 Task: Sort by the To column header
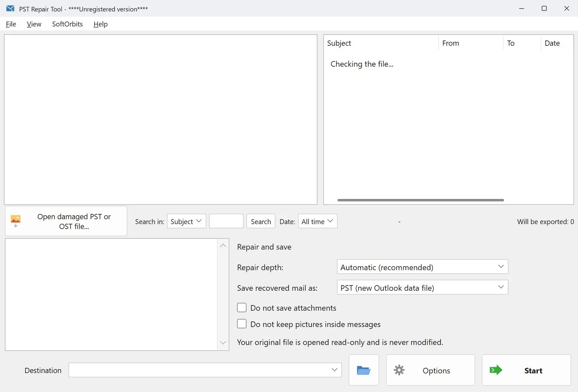click(522, 43)
